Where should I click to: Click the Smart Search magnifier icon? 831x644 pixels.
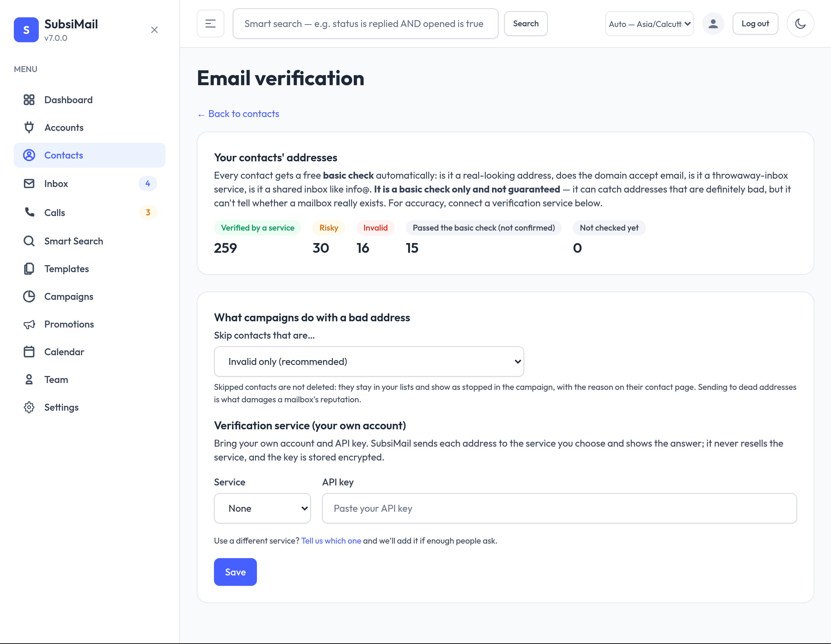29,241
